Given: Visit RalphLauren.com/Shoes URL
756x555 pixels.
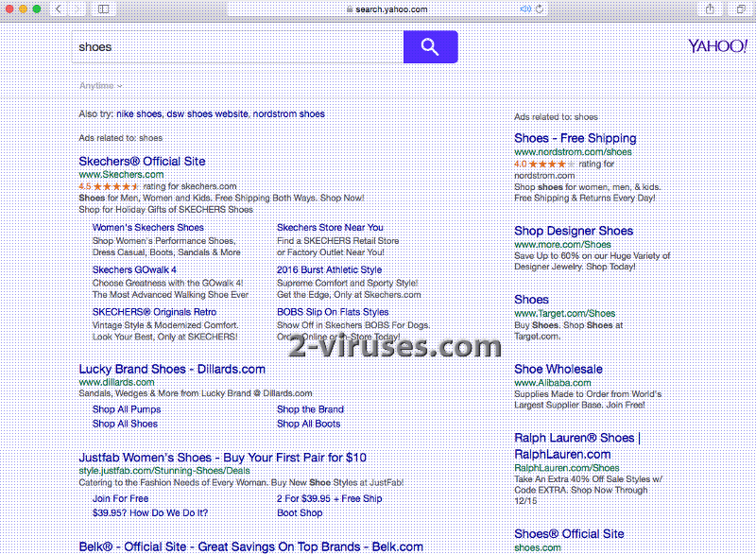Looking at the screenshot, I should 566,468.
